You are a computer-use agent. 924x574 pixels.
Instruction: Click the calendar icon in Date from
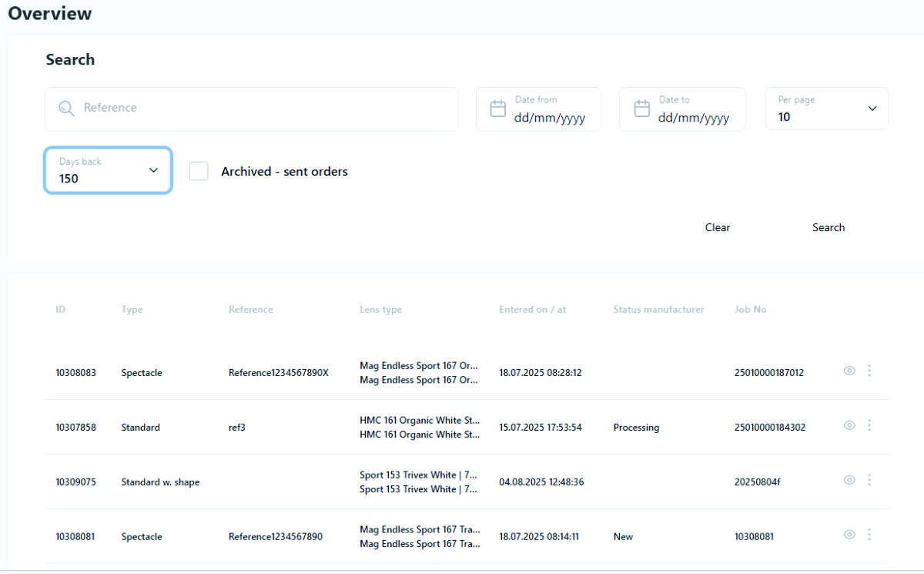498,109
